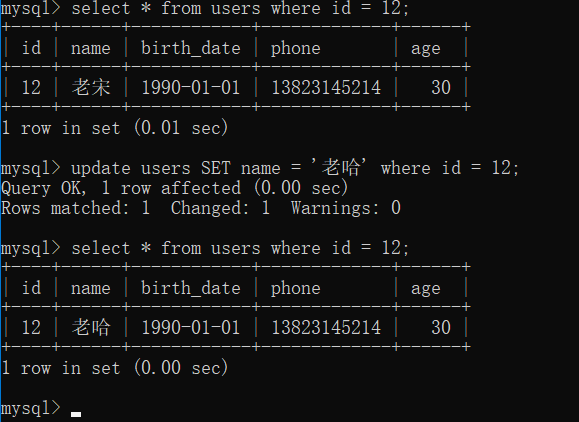This screenshot has height=422, width=579.
Task: Click 'Query OK, 1 row affected' line
Action: coord(174,188)
